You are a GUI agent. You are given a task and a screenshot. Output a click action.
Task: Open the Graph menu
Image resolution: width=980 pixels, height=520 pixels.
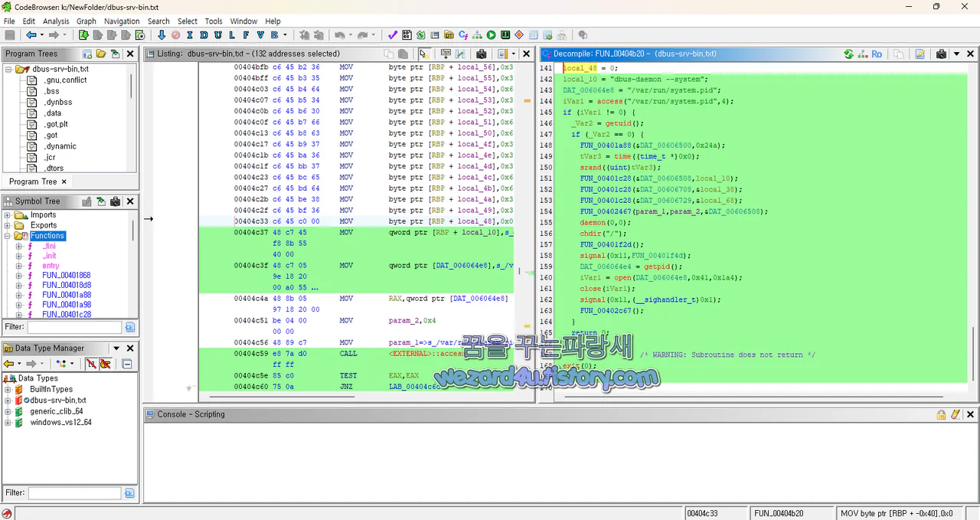[87, 21]
